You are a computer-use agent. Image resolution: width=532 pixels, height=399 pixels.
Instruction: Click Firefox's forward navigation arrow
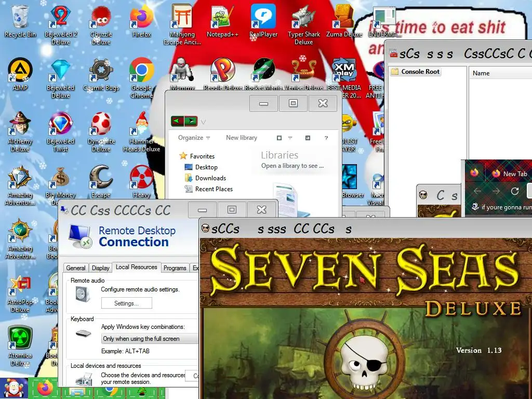pyautogui.click(x=496, y=191)
